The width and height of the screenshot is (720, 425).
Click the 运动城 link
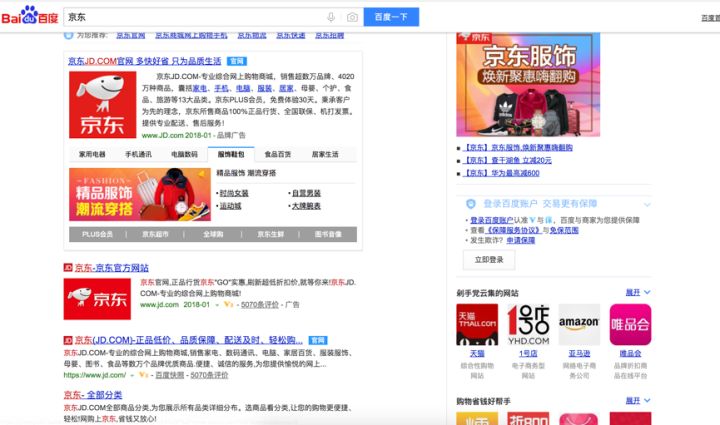[231, 206]
